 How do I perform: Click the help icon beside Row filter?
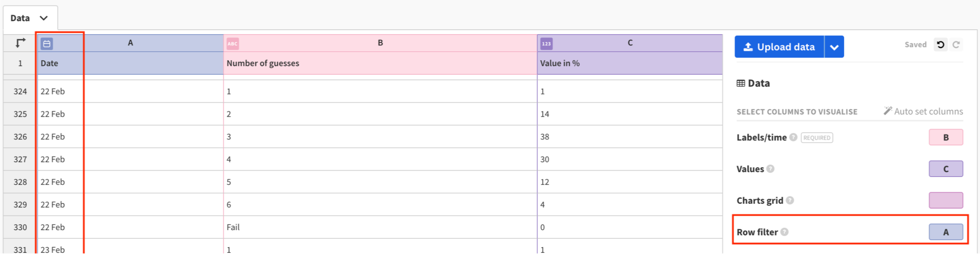point(784,232)
